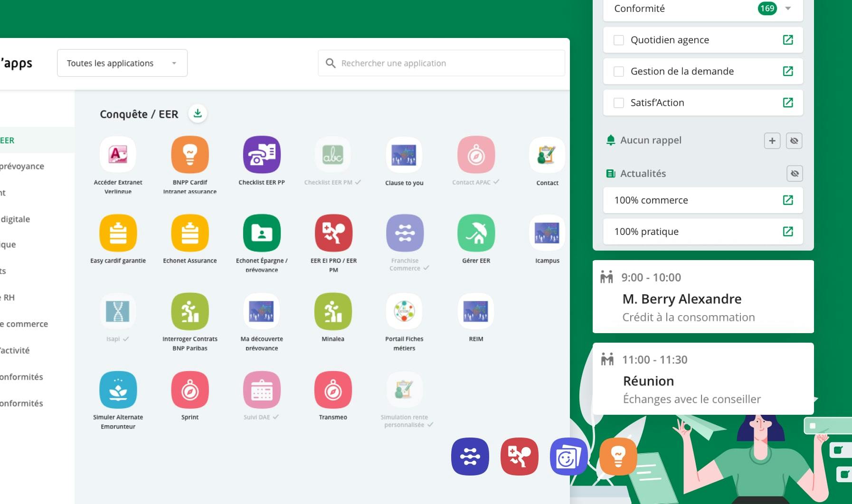Viewport: 852px width, 504px height.
Task: Open the Checklist EER PP app
Action: (x=262, y=155)
